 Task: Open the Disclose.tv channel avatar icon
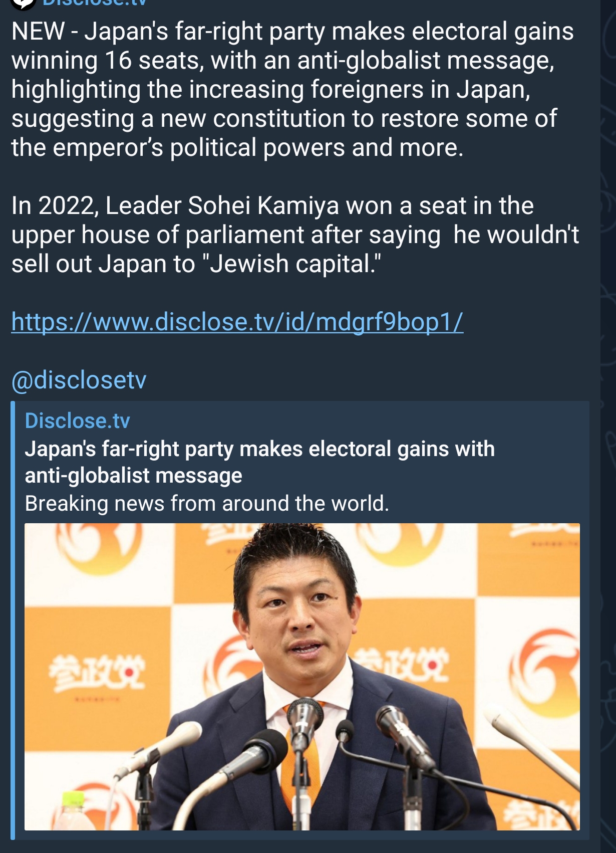tap(24, 3)
